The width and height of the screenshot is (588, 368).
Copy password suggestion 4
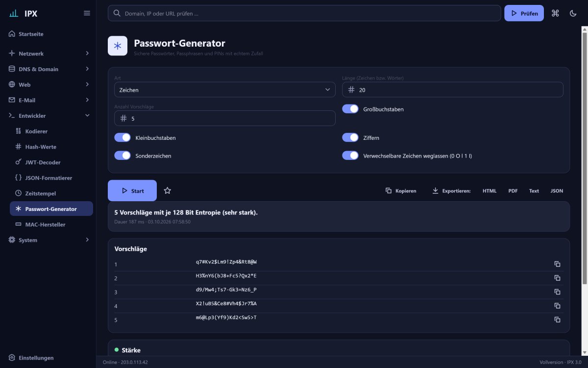point(557,306)
